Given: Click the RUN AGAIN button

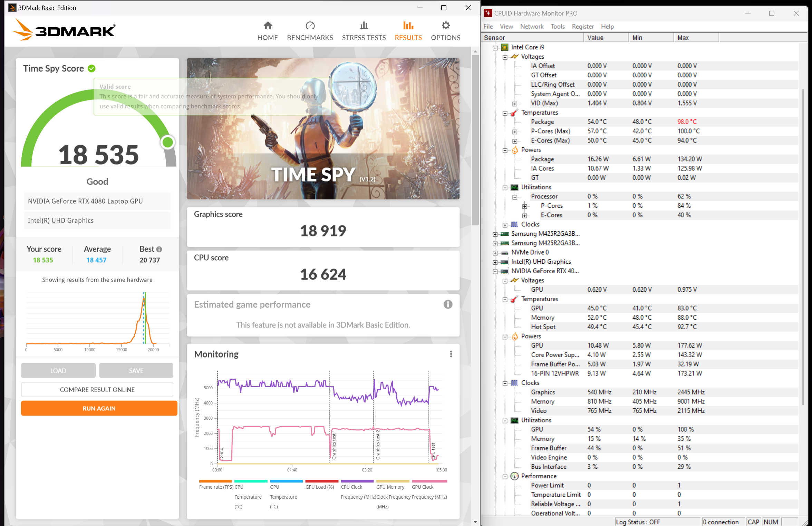Looking at the screenshot, I should [x=99, y=408].
